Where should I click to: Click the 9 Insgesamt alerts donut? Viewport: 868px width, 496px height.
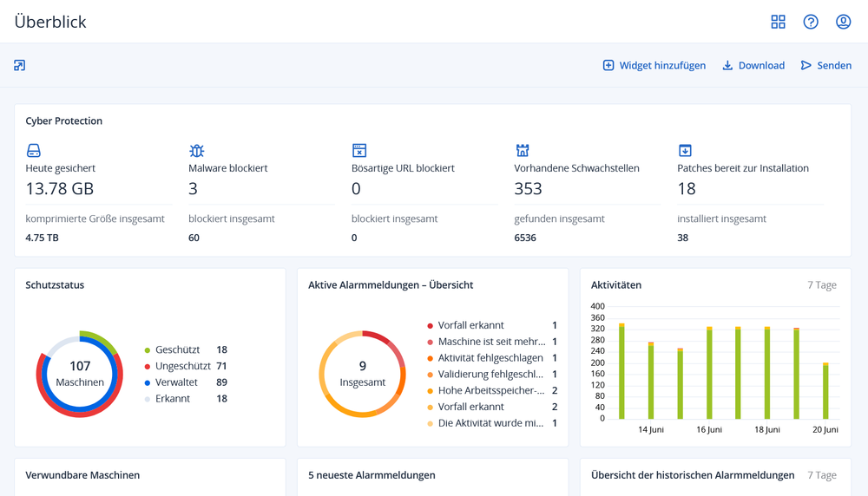(x=362, y=375)
